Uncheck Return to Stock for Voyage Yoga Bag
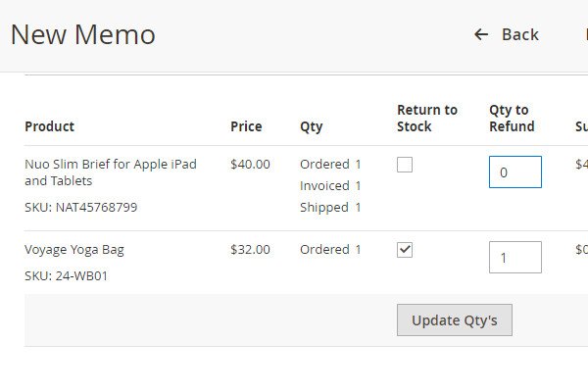 pos(405,250)
